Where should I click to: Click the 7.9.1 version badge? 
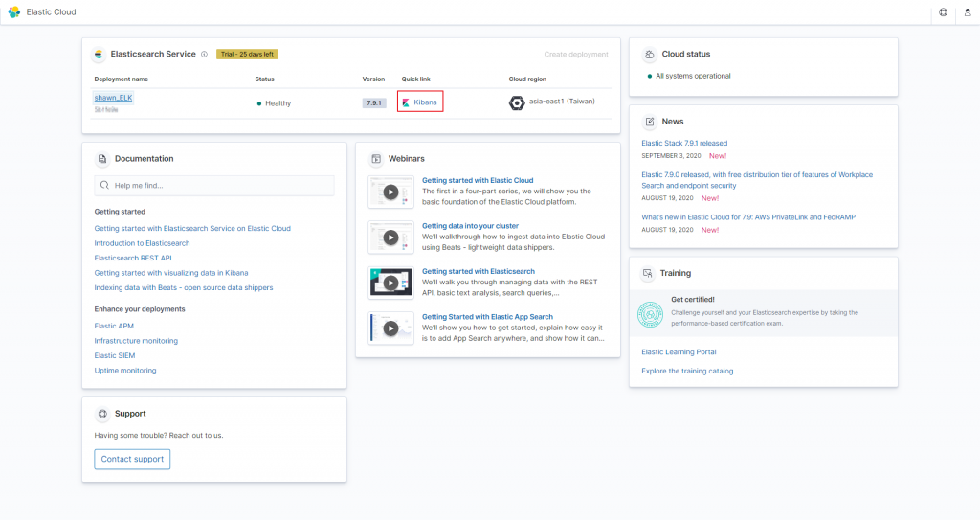pos(374,103)
